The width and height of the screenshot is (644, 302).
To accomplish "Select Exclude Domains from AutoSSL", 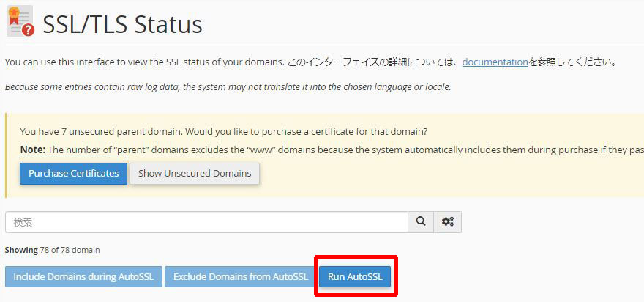I will tap(241, 276).
